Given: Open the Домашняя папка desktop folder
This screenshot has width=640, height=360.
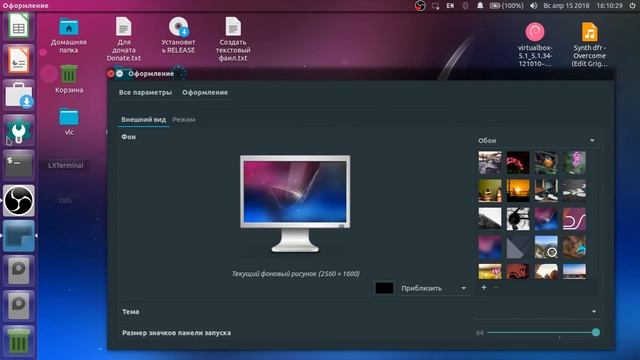Looking at the screenshot, I should click(x=69, y=35).
